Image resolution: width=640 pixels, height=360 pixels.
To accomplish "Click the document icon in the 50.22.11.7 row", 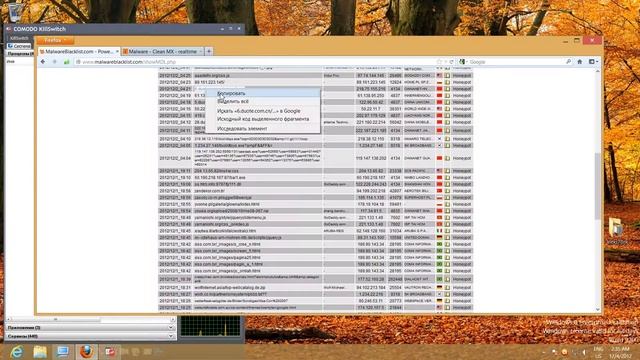I will tap(447, 109).
